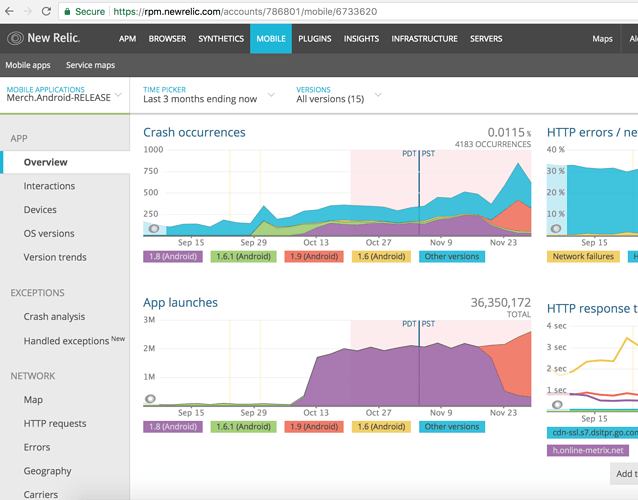The image size is (638, 500).
Task: Click PDT/PST marker in Crash occurrences chart
Action: (419, 154)
